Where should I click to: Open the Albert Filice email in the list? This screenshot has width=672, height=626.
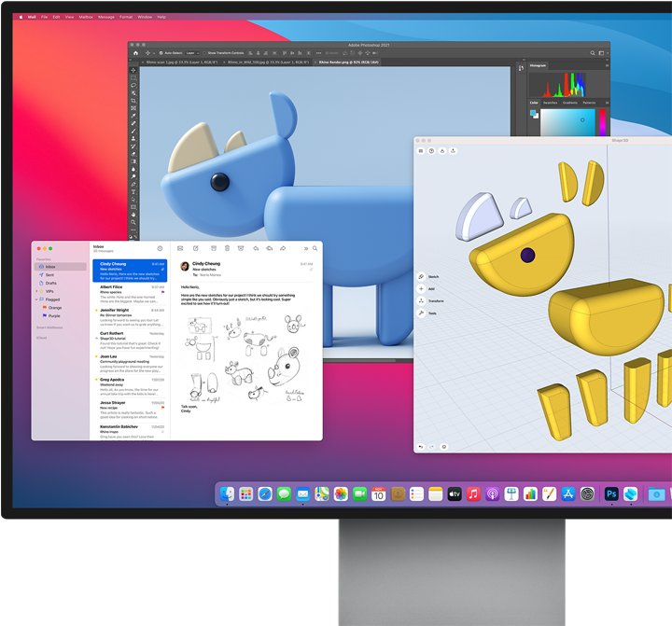point(130,294)
